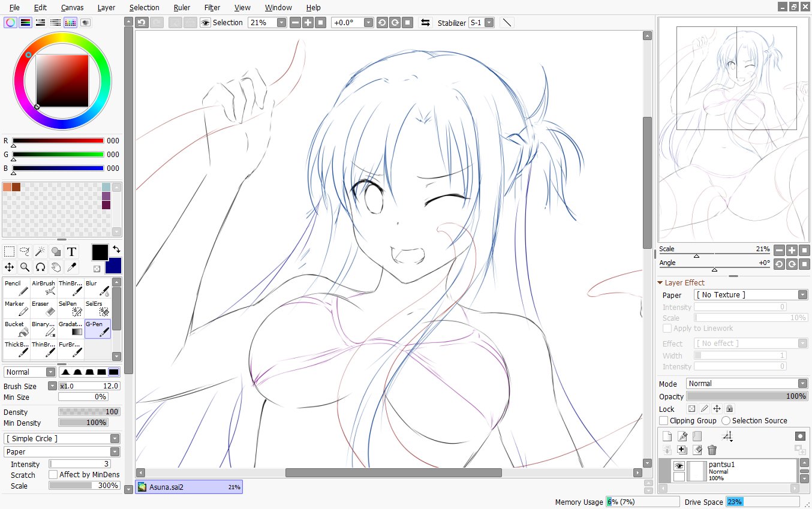Select the black foreground color swatch
Screen dimensions: 812x509
(x=100, y=252)
